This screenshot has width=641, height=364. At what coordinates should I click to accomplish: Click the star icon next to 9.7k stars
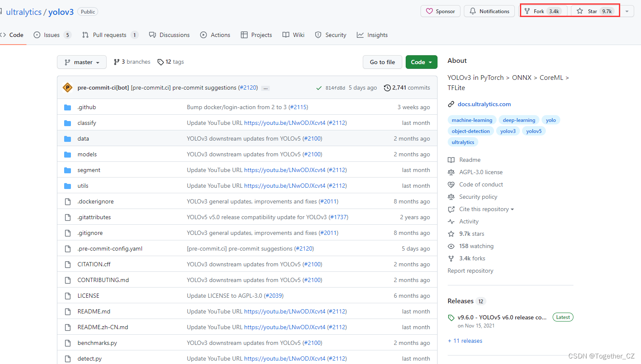click(451, 234)
